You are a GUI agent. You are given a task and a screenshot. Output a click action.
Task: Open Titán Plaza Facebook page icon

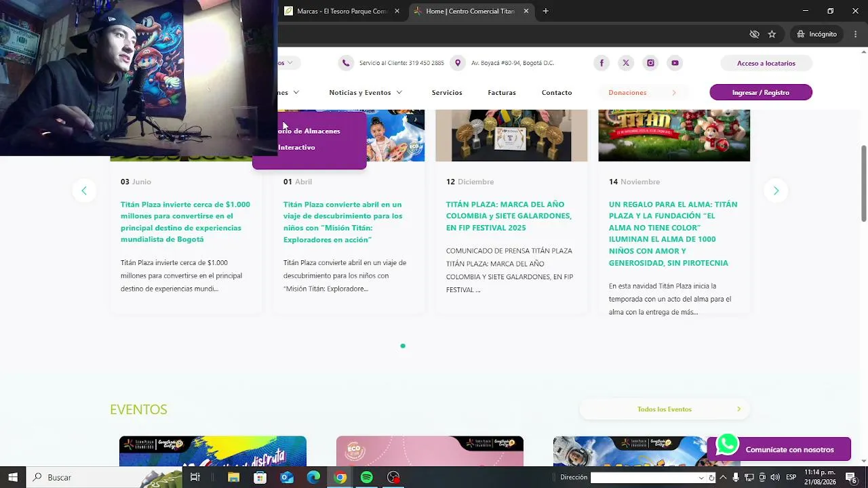pos(601,63)
